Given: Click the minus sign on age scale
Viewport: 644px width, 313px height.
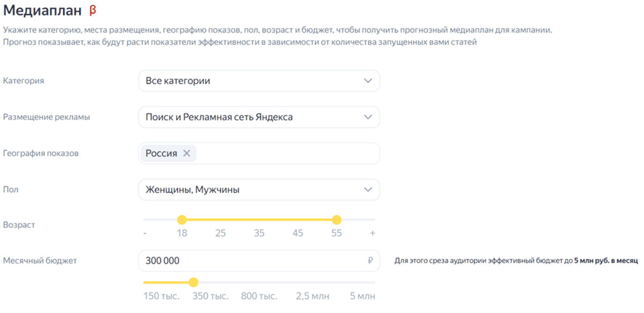Looking at the screenshot, I should coord(144,233).
